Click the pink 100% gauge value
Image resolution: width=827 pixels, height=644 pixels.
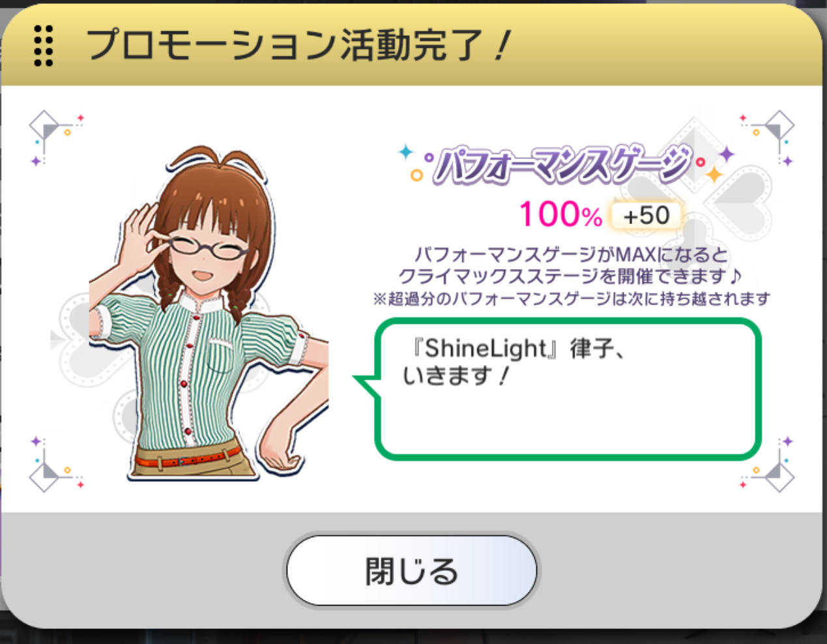[x=560, y=214]
